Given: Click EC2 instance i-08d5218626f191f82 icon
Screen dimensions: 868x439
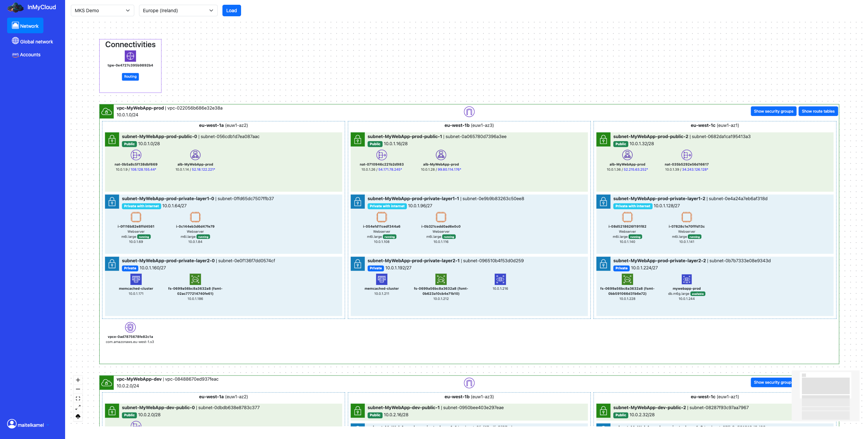Looking at the screenshot, I should (627, 217).
